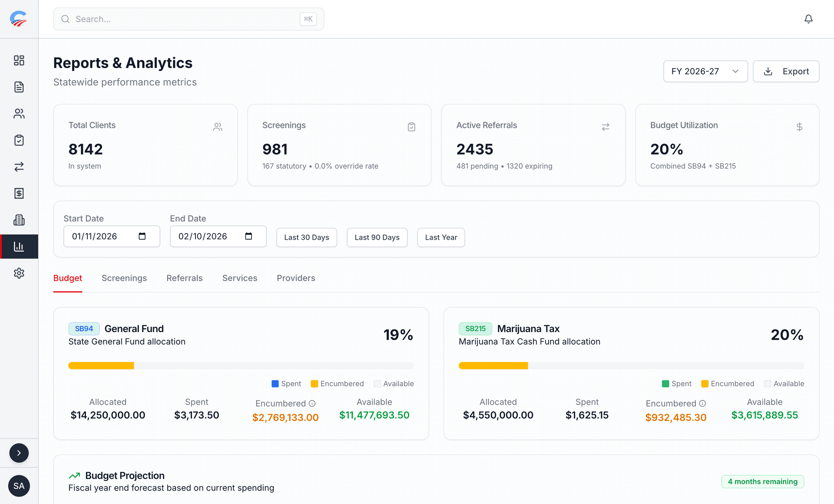This screenshot has height=504, width=834.
Task: Click the clipboard icon on Screenings card
Action: point(411,127)
